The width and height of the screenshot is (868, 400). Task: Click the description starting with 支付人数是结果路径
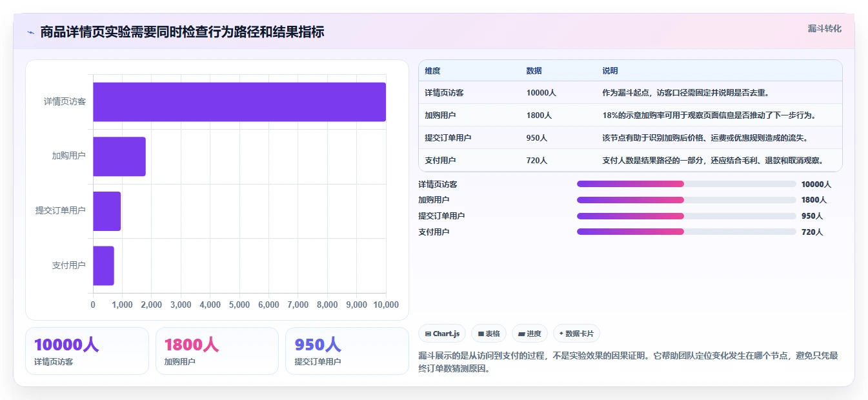[x=713, y=161]
